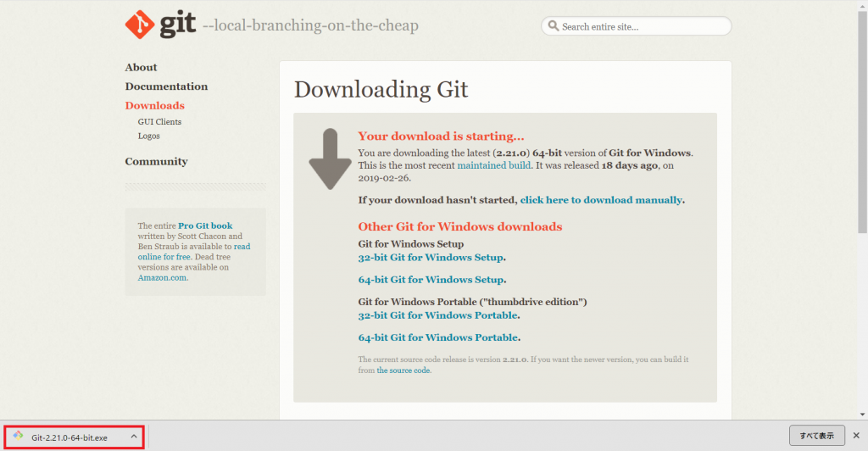
Task: Click the page vertical scrollbar thumb
Action: 862,122
